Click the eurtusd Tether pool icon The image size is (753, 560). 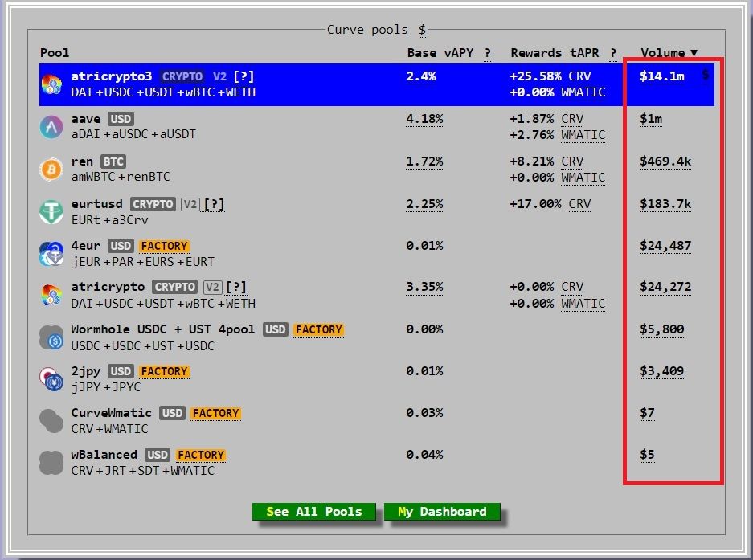tap(51, 211)
